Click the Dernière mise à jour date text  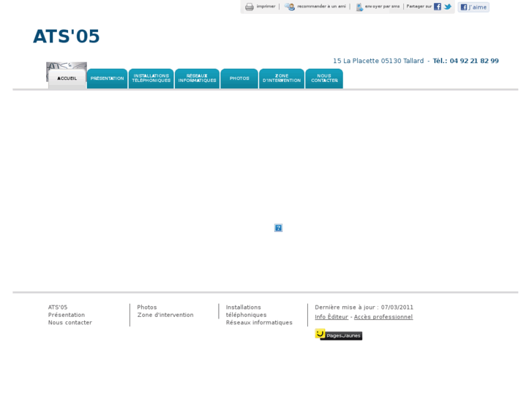click(364, 307)
